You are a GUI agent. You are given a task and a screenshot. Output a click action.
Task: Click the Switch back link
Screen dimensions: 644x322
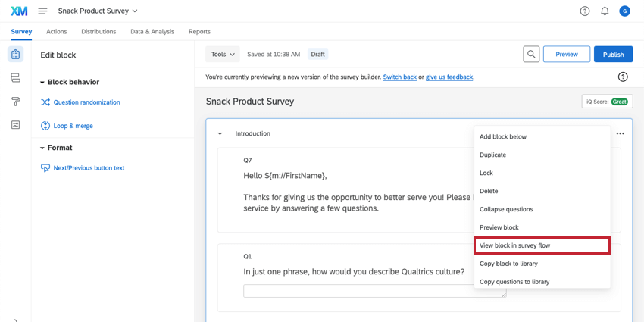[399, 77]
